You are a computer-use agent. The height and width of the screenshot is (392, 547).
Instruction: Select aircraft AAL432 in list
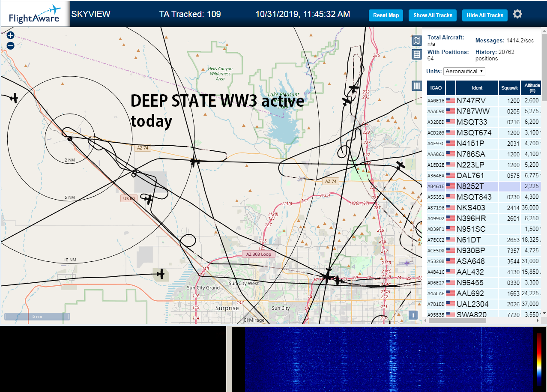click(484, 272)
